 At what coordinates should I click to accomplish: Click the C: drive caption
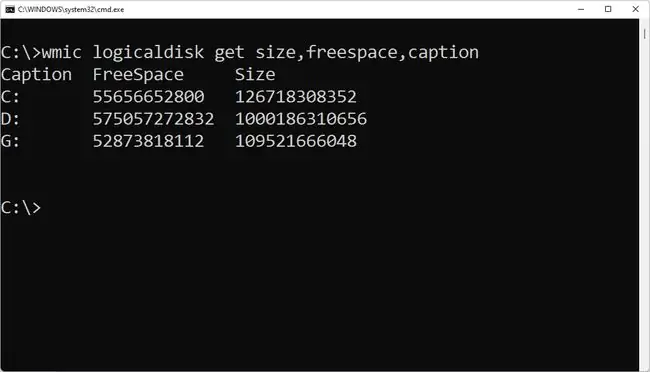point(10,97)
